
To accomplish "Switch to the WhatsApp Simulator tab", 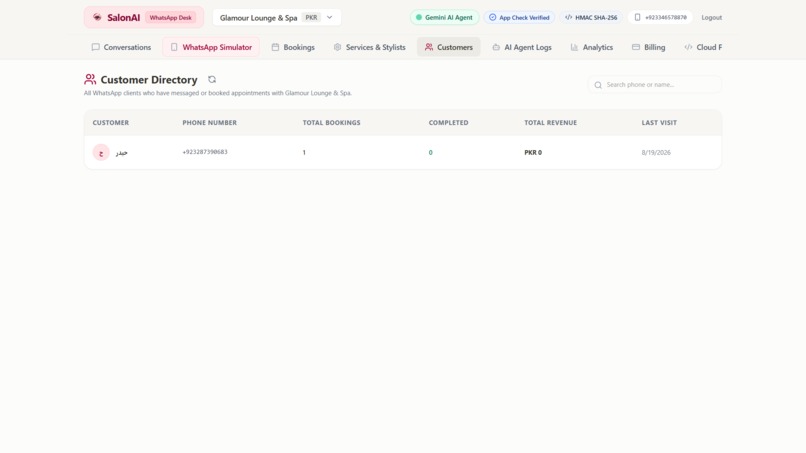I will (211, 47).
